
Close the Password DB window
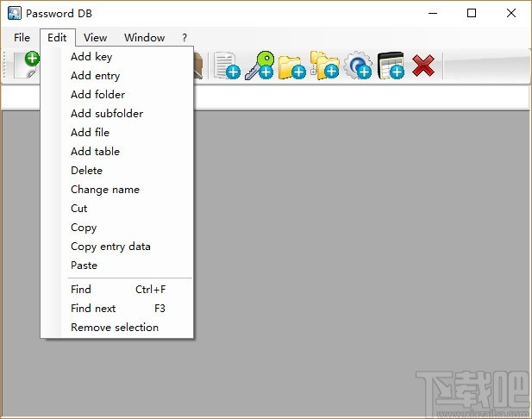[x=511, y=13]
